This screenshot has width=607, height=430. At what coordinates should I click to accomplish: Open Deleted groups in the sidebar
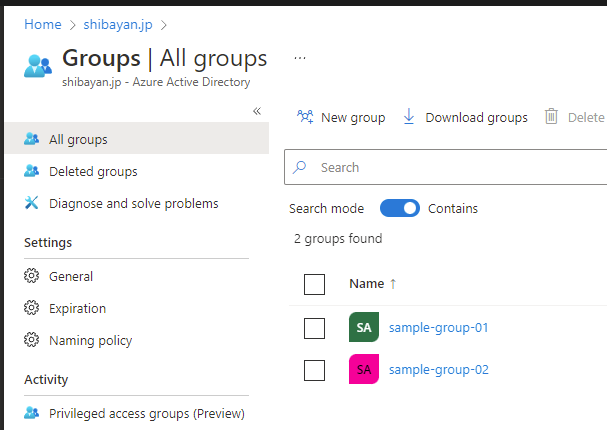[93, 171]
